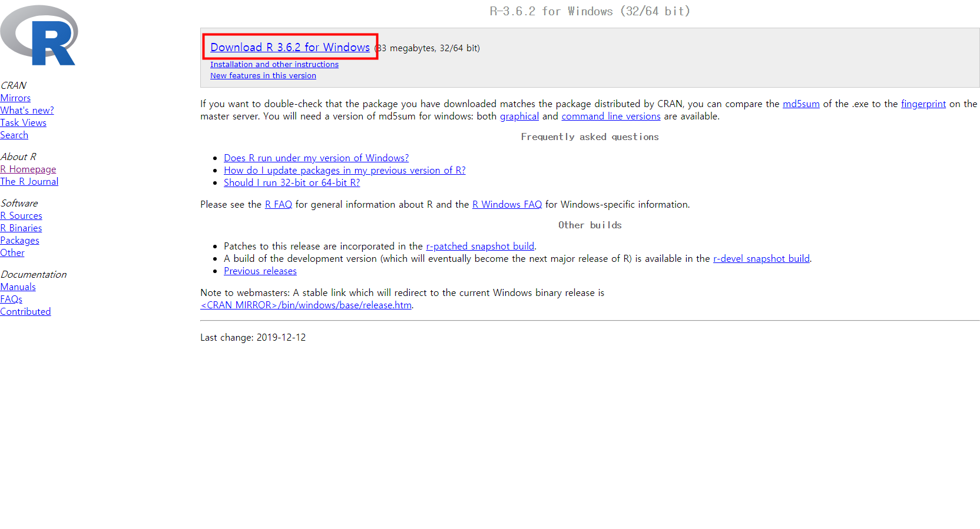Open the md5sum link
The width and height of the screenshot is (980, 529).
[x=801, y=104]
